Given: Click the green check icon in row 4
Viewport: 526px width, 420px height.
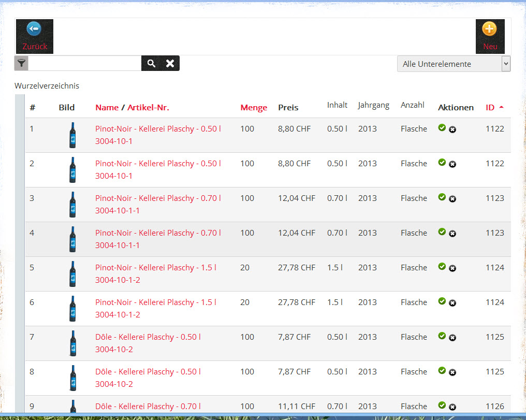Looking at the screenshot, I should pos(442,232).
